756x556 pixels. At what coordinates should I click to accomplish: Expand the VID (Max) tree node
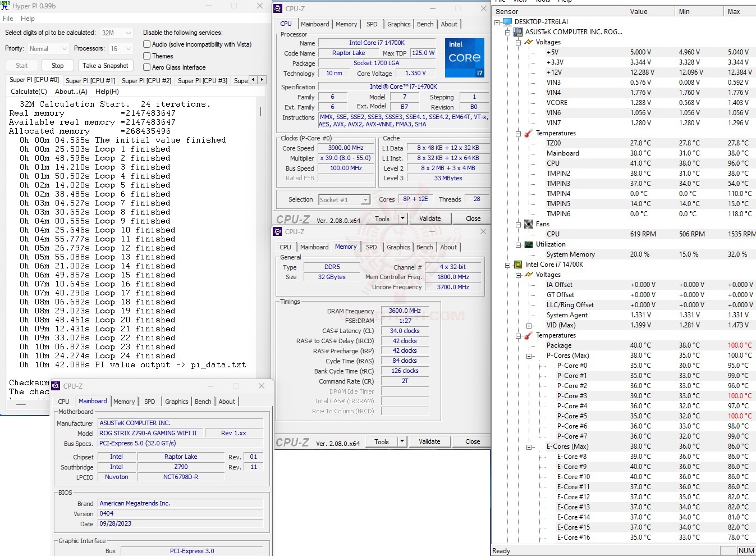(529, 325)
